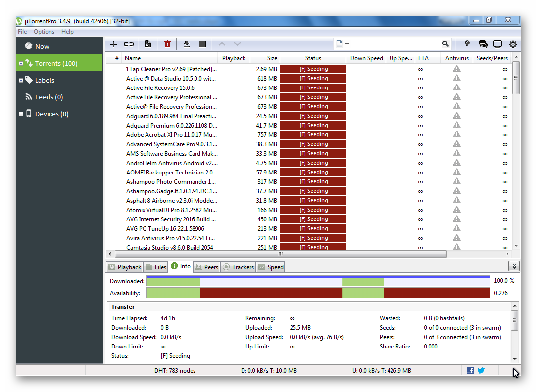Click upload stats U: 0.0 kB/s T: 426.9 MB

click(x=382, y=370)
